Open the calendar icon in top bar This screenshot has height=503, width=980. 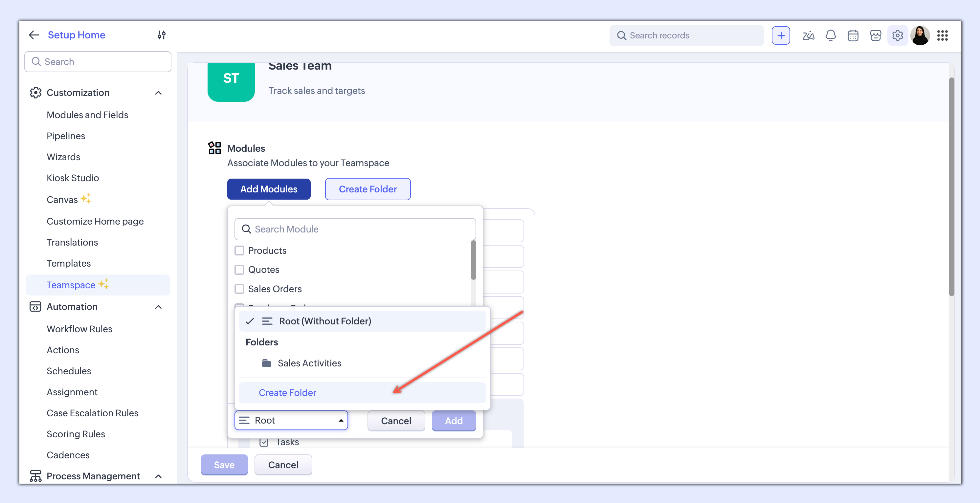(853, 35)
